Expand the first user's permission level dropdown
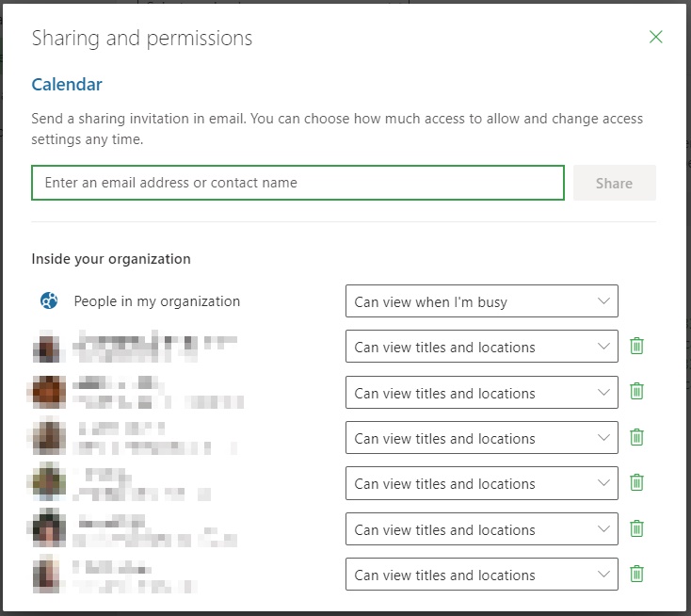 click(x=481, y=347)
